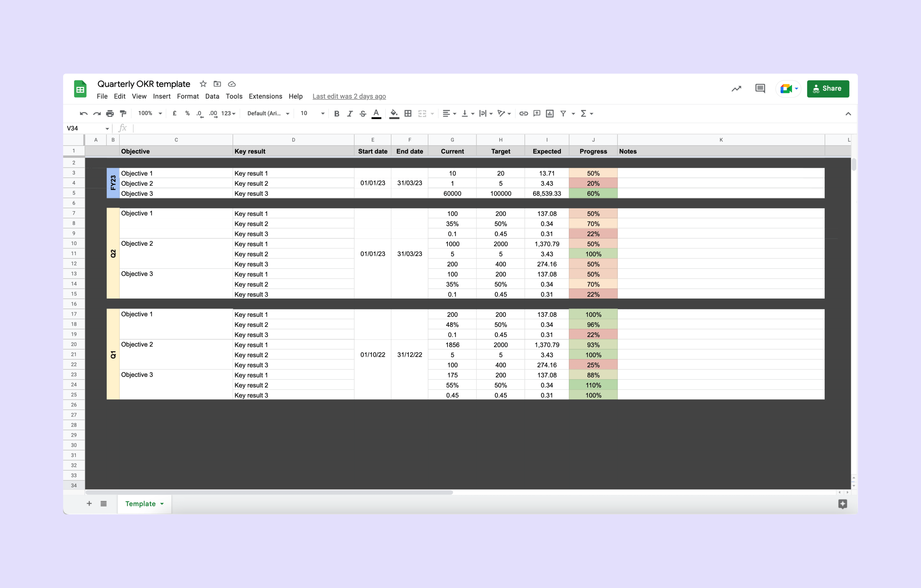Click the Create a filter icon
Viewport: 921px width, 588px height.
coord(563,114)
